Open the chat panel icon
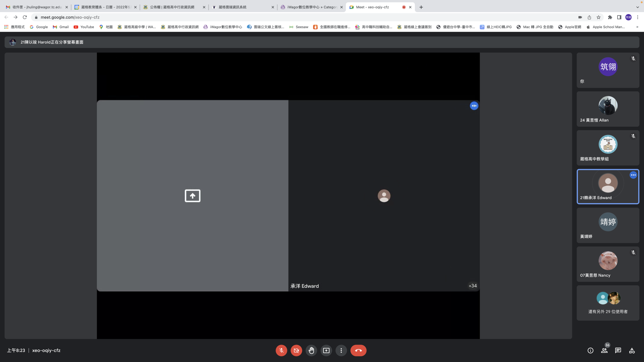 (618, 350)
